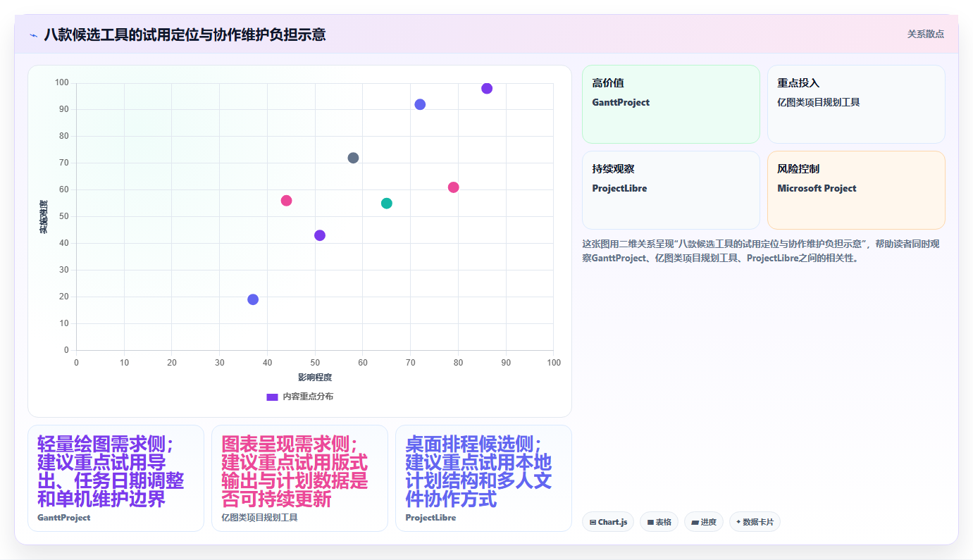Click the icon in the 表格 chip
This screenshot has width=973, height=560.
(x=650, y=523)
